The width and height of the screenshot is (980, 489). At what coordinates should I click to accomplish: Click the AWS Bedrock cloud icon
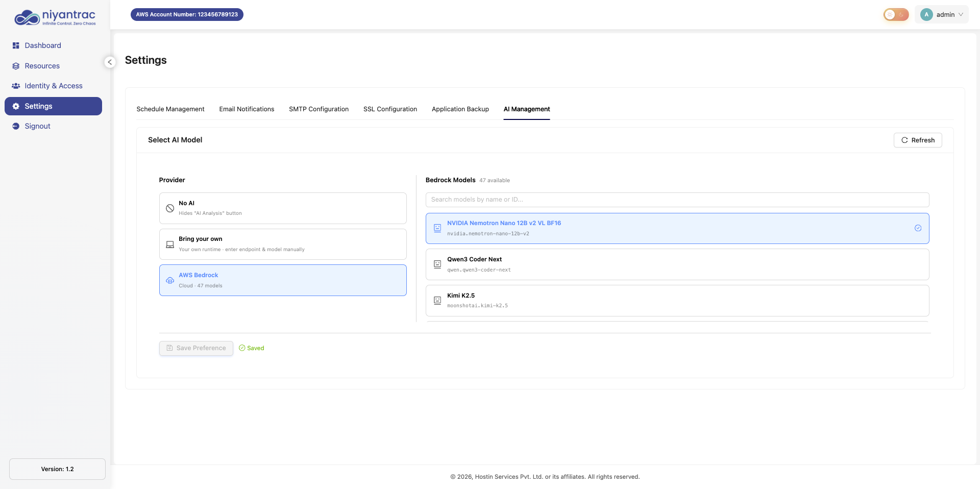[170, 280]
